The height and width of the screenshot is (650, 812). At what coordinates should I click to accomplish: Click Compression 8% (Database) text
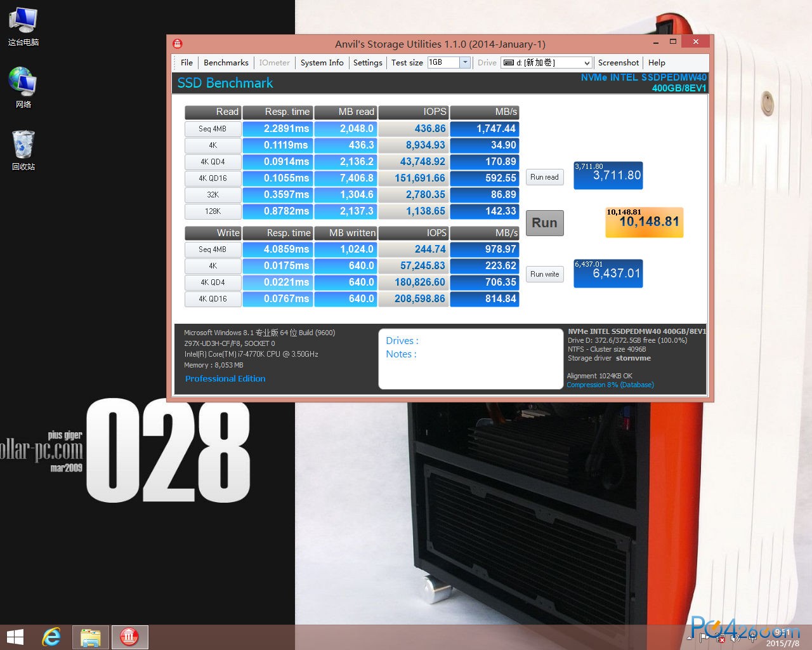(610, 385)
